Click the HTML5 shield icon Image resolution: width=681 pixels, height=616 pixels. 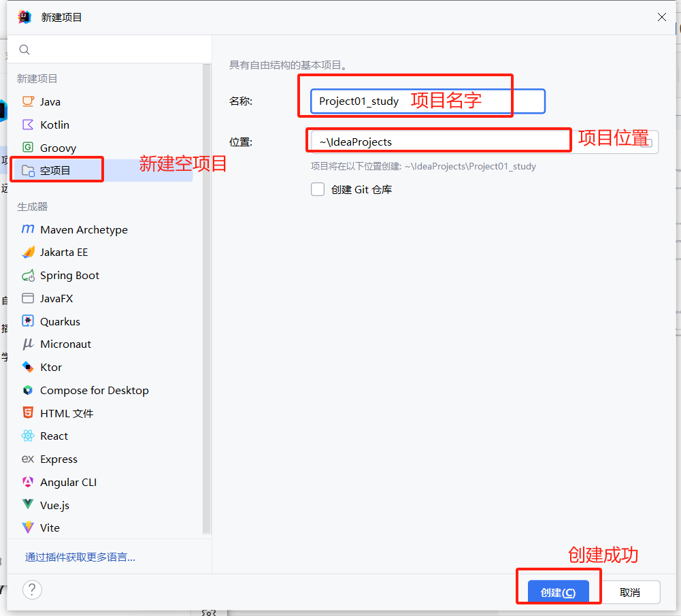click(x=28, y=412)
